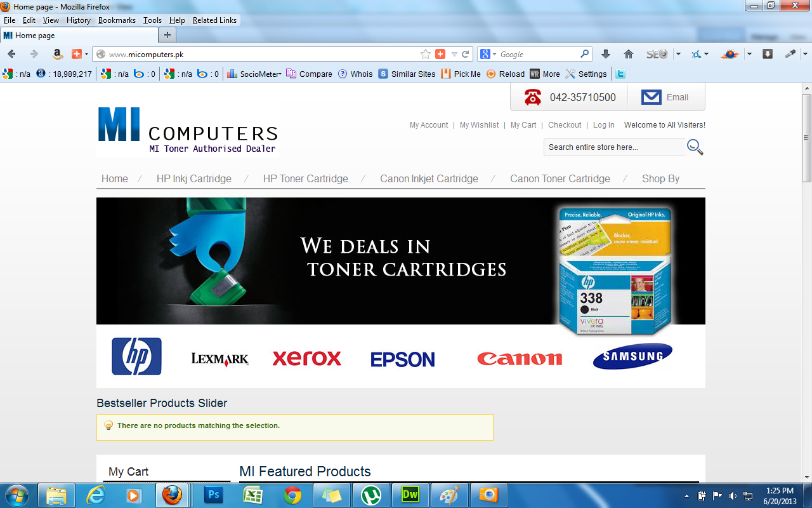Screen dimensions: 812x508
Task: Click the Canon brand logo
Action: [520, 359]
